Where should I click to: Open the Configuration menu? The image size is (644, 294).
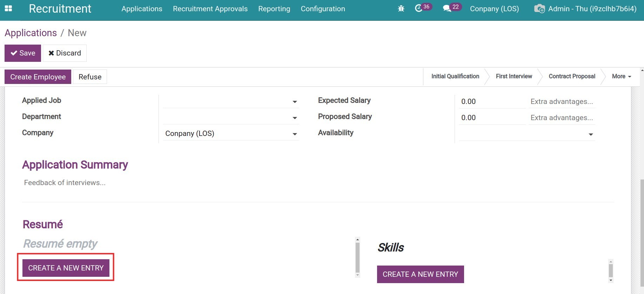(x=323, y=9)
